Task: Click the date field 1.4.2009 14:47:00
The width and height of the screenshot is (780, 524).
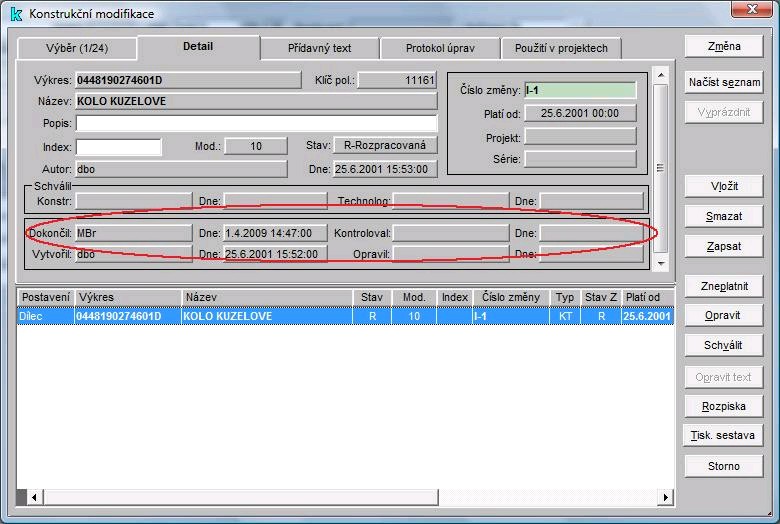Action: click(x=276, y=233)
